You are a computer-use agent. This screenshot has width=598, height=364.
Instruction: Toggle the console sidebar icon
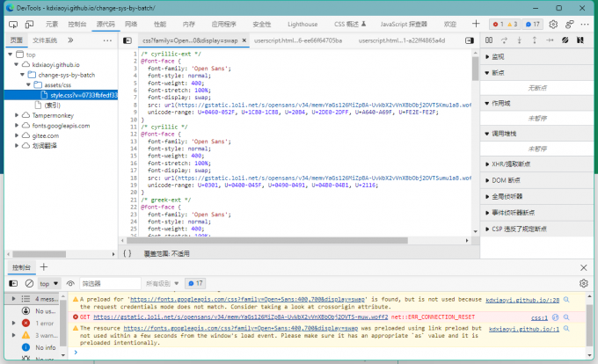click(13, 284)
